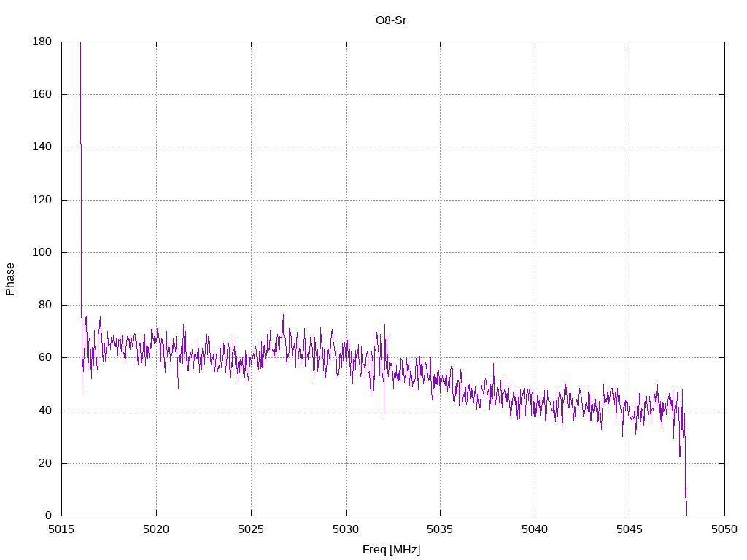747x560 pixels.
Task: Click the x-axis tick label 5045
Action: [630, 529]
